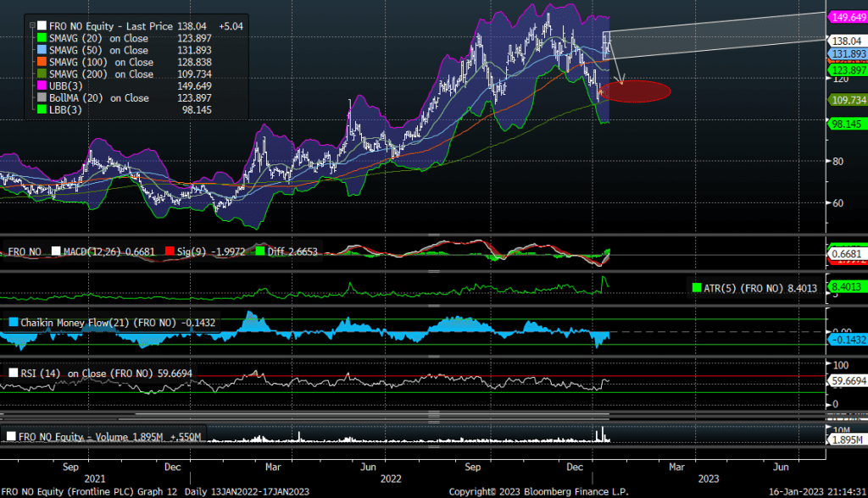868x498 pixels.
Task: Click the magenta UBB(3) legend swatch
Action: point(42,86)
